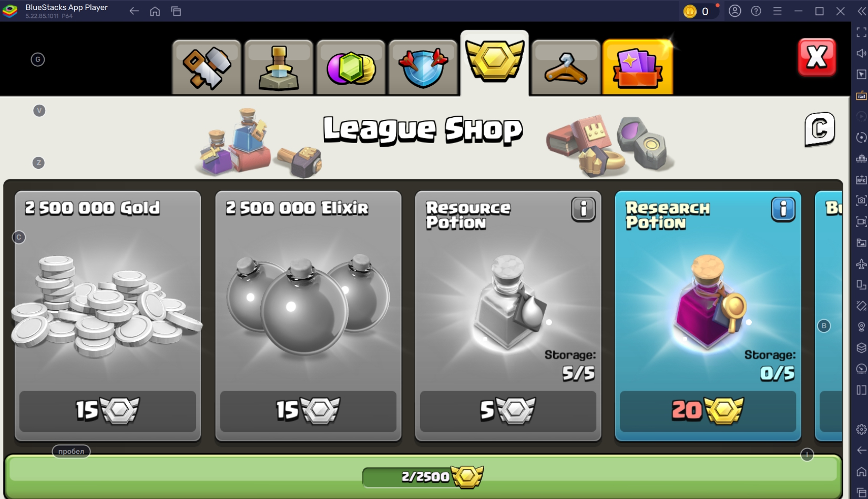Buy 2 500 000 Gold for 15 medals
This screenshot has width=868, height=499.
[108, 411]
